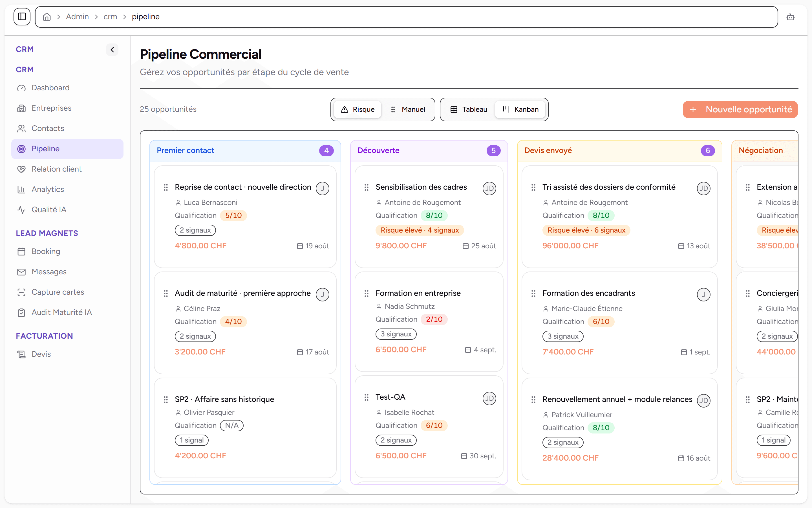The width and height of the screenshot is (812, 508).
Task: Open SP2 · Affaire sans historique card
Action: [x=245, y=427]
